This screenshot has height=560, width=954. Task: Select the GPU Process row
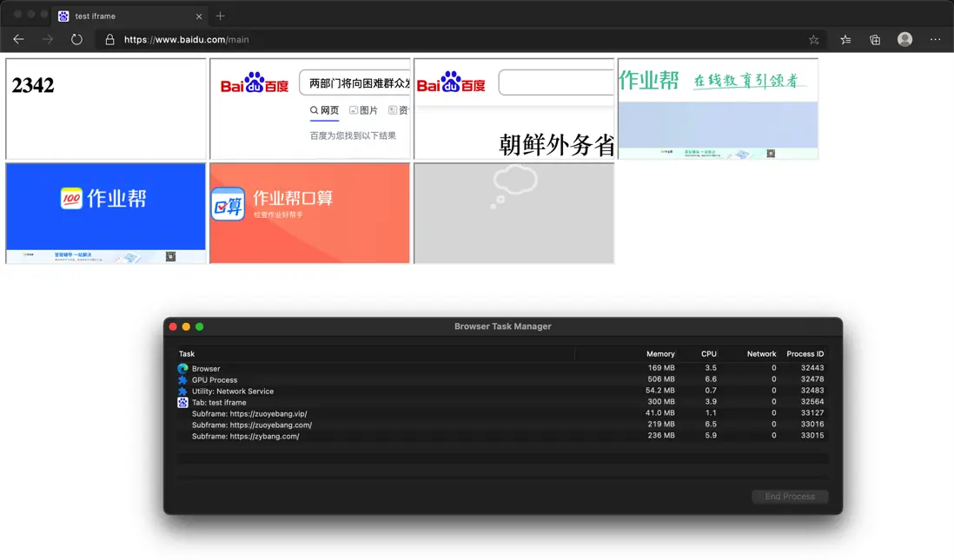[x=502, y=379]
